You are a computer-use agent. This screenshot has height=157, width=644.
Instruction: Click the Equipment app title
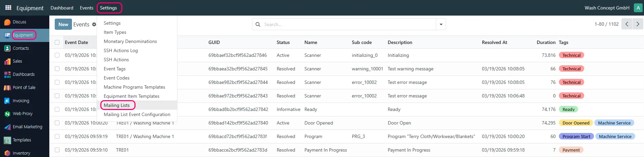click(30, 8)
